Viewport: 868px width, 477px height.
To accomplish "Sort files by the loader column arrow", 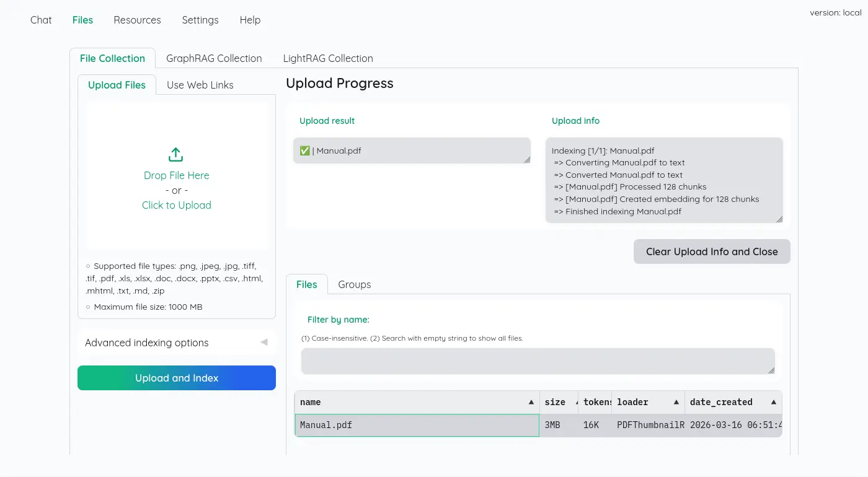I will 676,402.
